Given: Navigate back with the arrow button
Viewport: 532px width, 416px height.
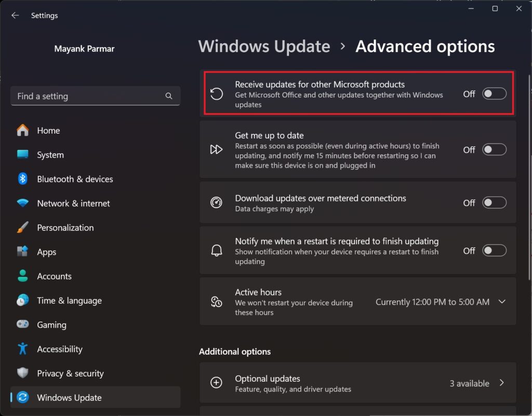Looking at the screenshot, I should click(x=15, y=15).
